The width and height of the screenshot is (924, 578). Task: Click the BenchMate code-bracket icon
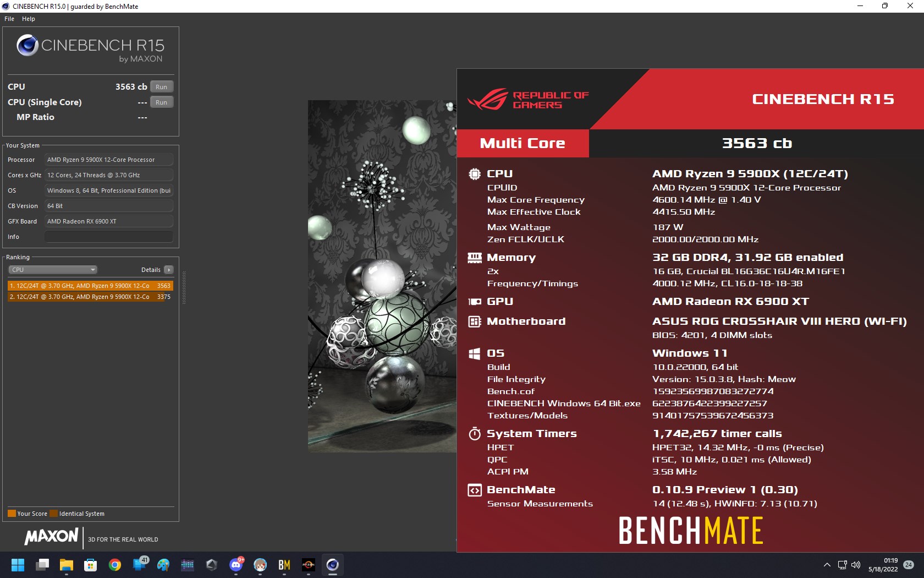474,490
